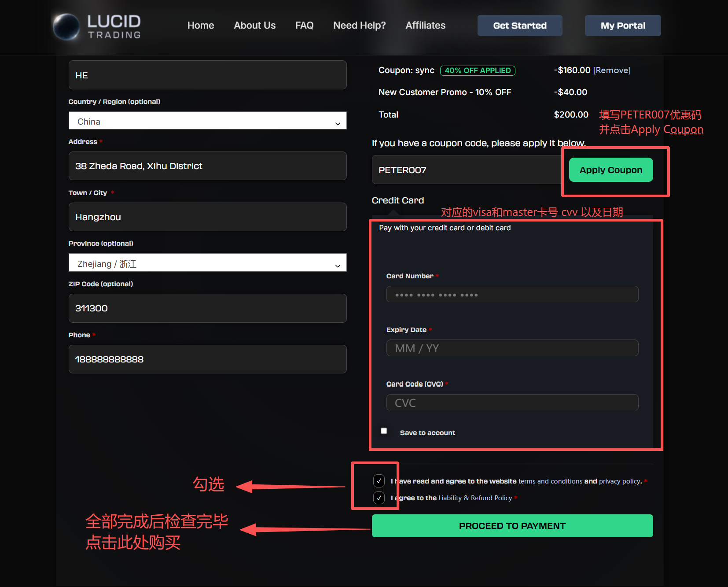The image size is (728, 587).
Task: Enable the Save to account checkbox
Action: tap(384, 431)
